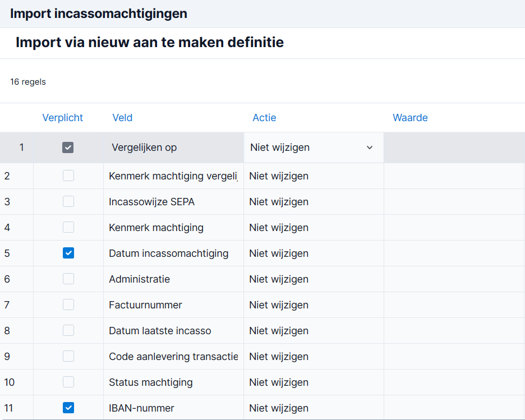The width and height of the screenshot is (525, 420).
Task: Enable Verplicht for Kenmerk machtiging vergelijken row
Action: pyautogui.click(x=68, y=176)
